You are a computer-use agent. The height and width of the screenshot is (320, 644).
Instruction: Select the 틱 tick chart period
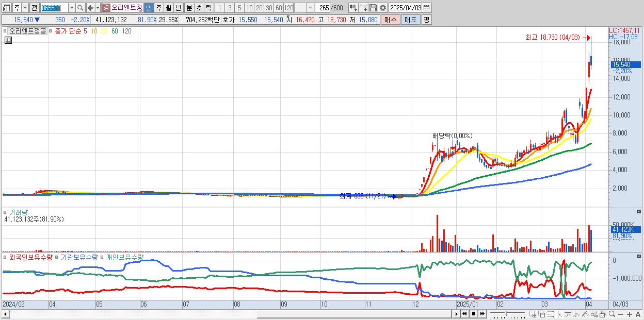pyautogui.click(x=208, y=8)
